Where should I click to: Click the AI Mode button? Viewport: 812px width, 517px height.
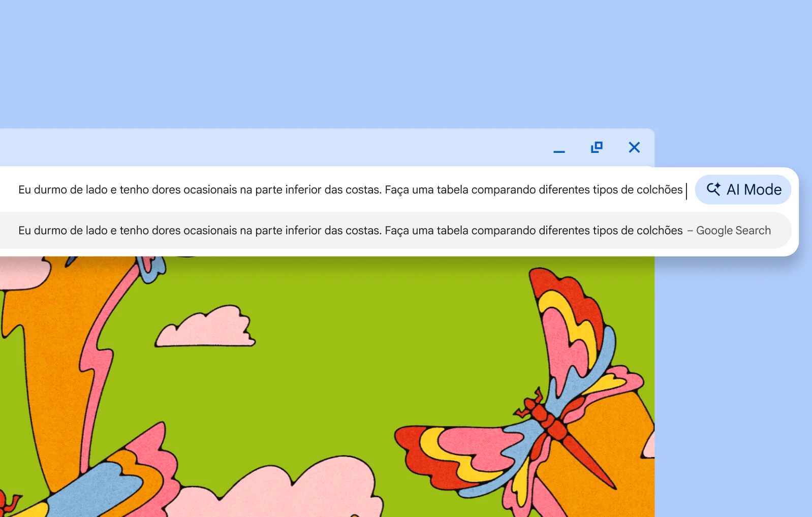[x=743, y=189]
